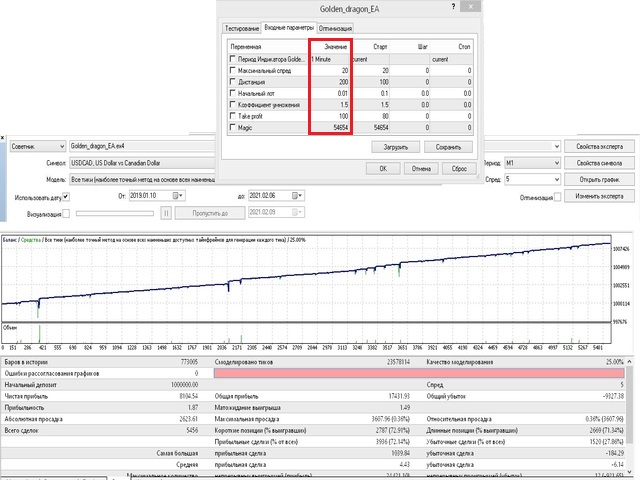
Task: Enable the Визуализация checkbox
Action: [x=66, y=213]
